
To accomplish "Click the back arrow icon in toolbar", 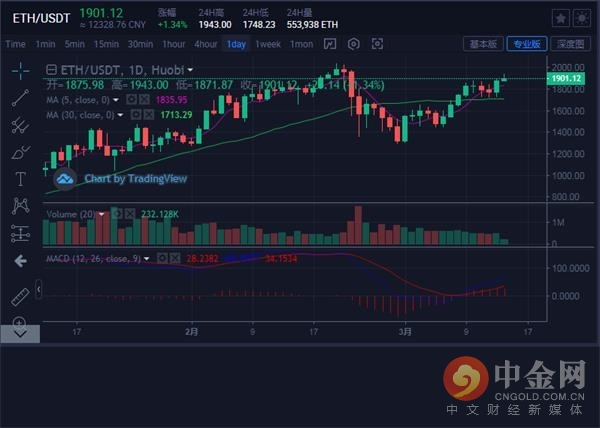I will (20, 261).
